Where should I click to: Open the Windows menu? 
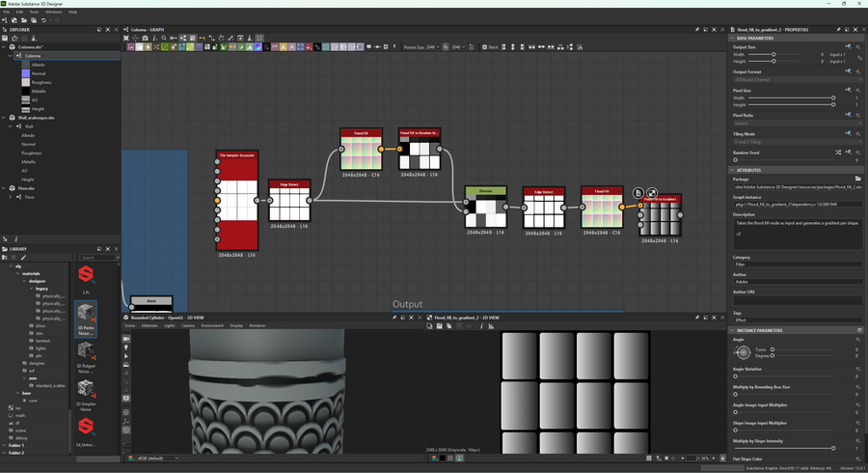53,12
